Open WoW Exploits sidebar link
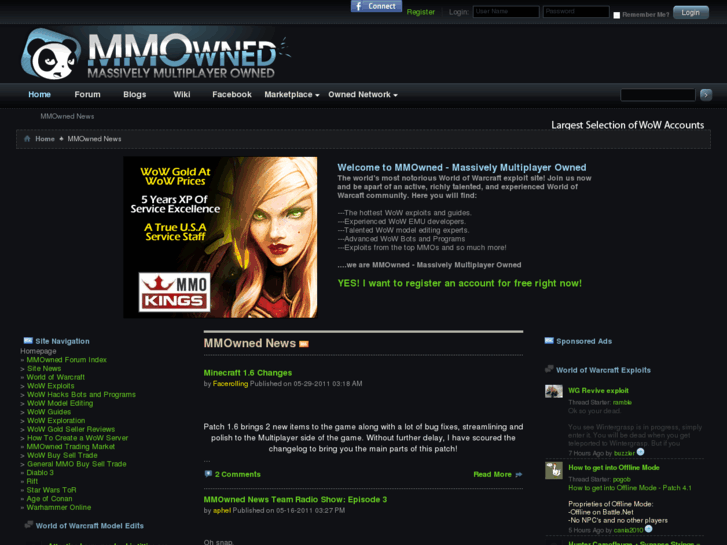This screenshot has height=545, width=727. pos(51,386)
